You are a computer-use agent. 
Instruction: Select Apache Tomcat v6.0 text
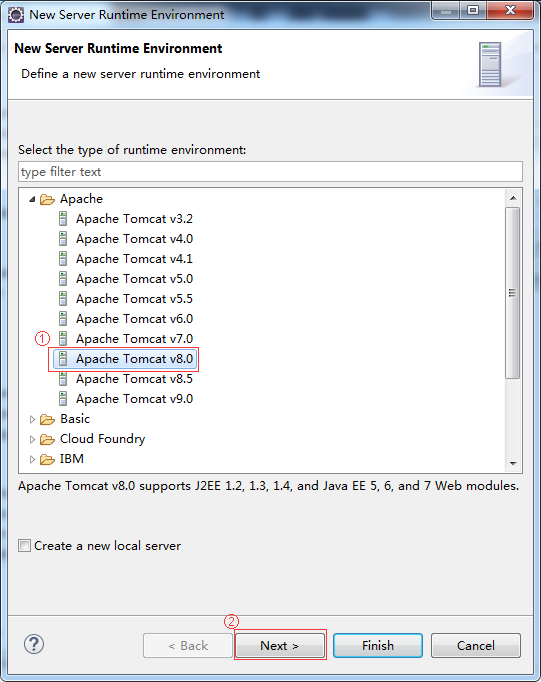tap(134, 319)
